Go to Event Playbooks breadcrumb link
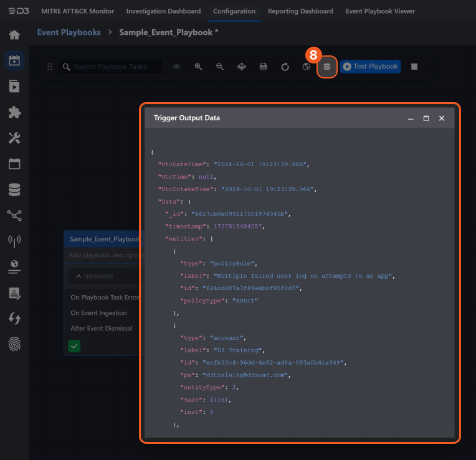The width and height of the screenshot is (476, 460). click(69, 32)
